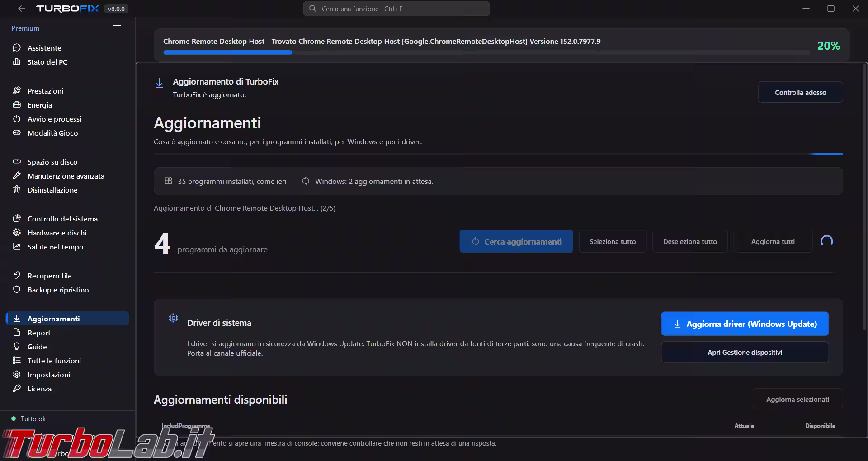Click Licenza key icon
The width and height of the screenshot is (868, 461).
(17, 389)
